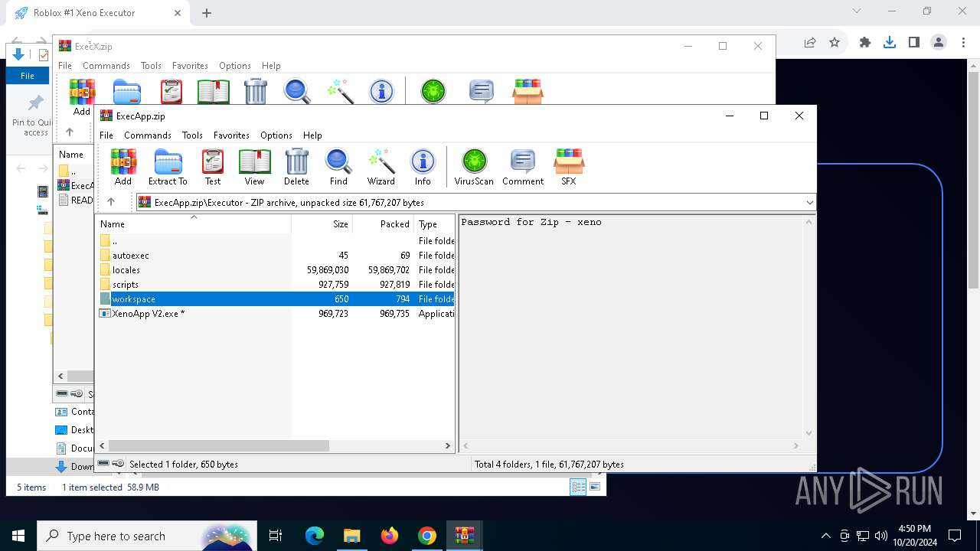Open Options menu in ExecApp.zip
This screenshot has height=551, width=980.
276,135
